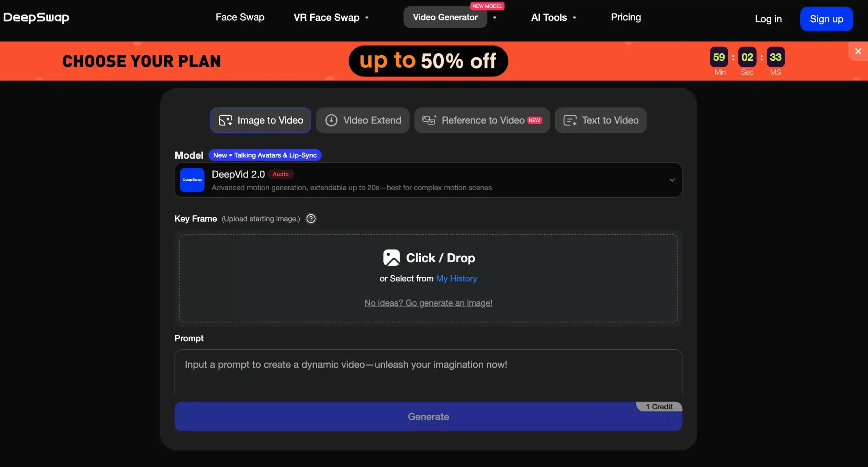
Task: Click the CHOOSE YOUR PLAN banner text
Action: coord(142,61)
